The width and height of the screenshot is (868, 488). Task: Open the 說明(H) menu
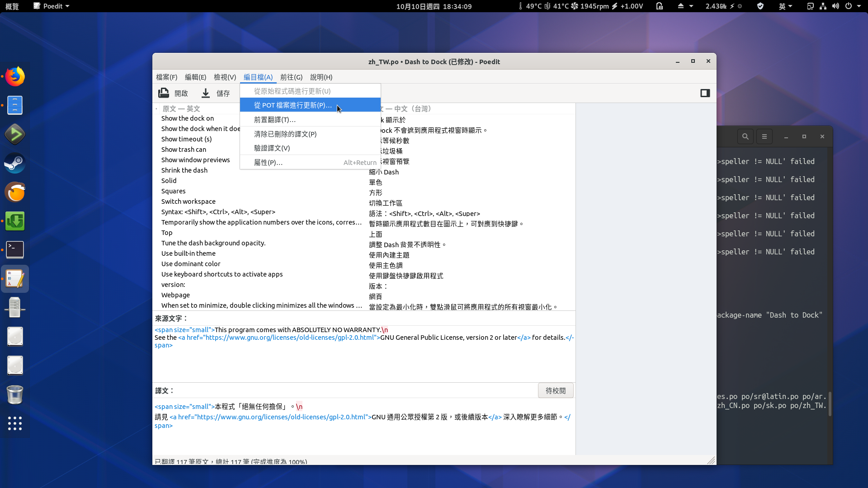pos(321,77)
